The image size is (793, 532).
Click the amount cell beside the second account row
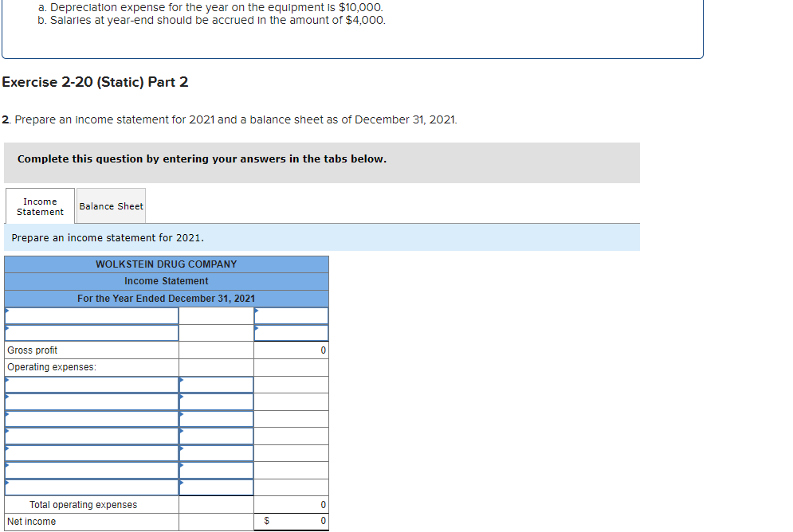(x=291, y=332)
